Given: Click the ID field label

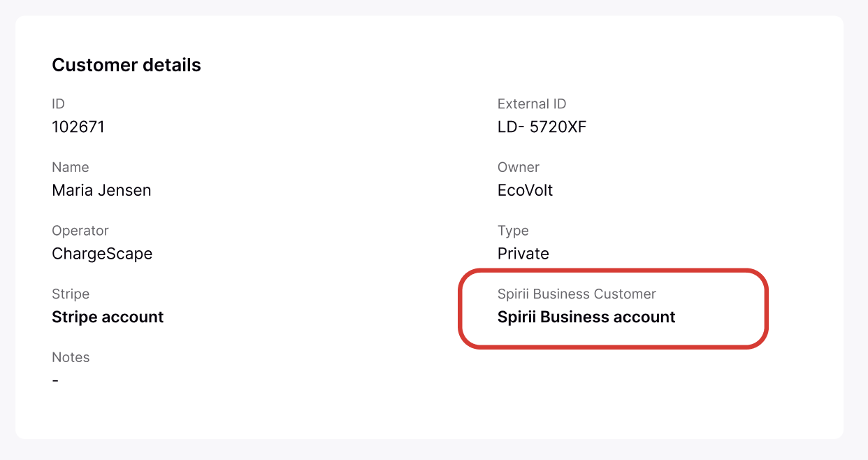Looking at the screenshot, I should pyautogui.click(x=58, y=104).
